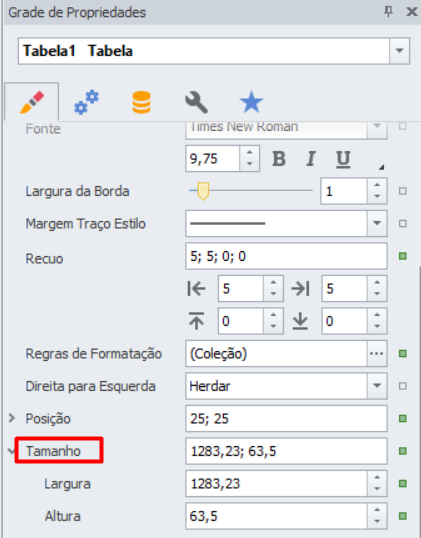
Task: Click the Recuo value field
Action: click(286, 256)
